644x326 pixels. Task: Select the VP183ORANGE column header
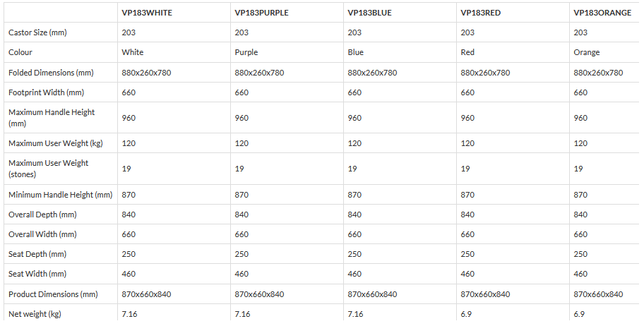(x=602, y=13)
